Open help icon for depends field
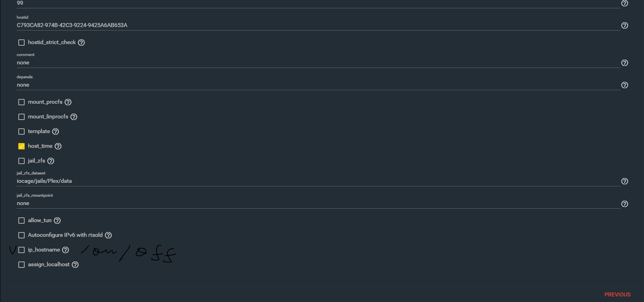The image size is (644, 302). [625, 85]
